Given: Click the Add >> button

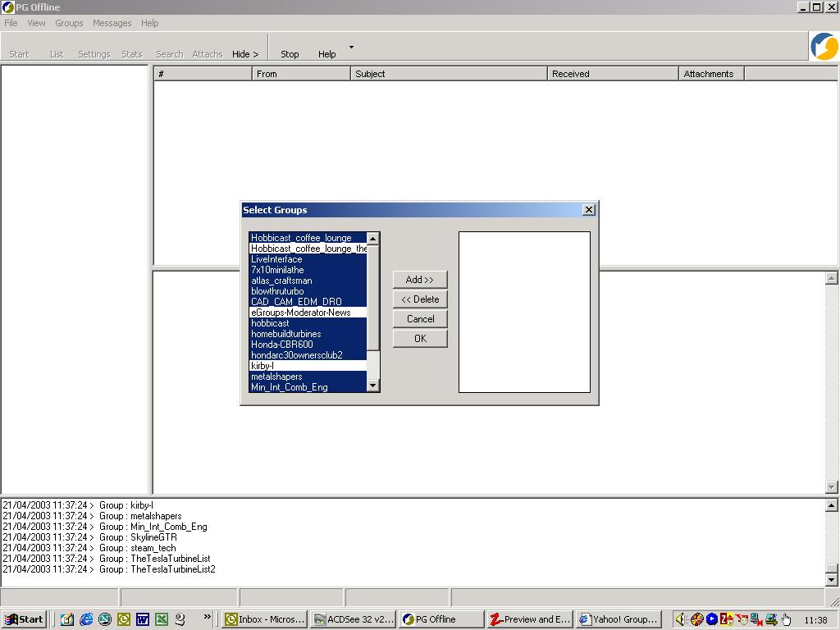Looking at the screenshot, I should click(x=420, y=280).
